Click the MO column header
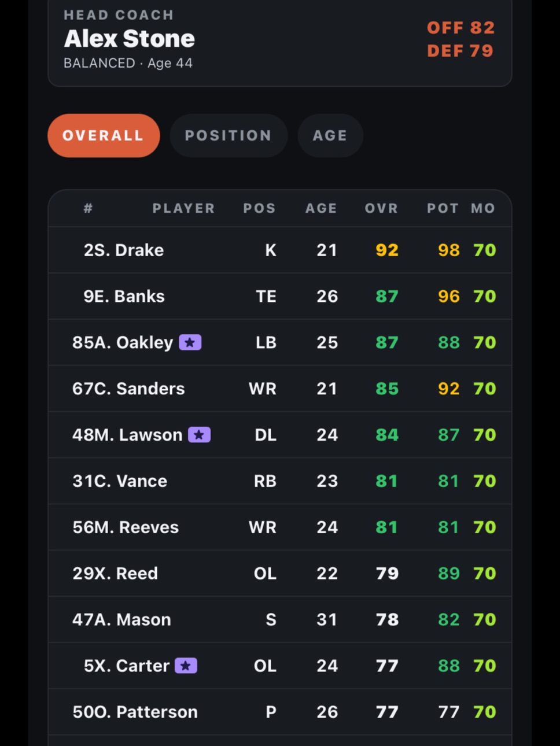Screen dimensions: 560x746 point(482,208)
